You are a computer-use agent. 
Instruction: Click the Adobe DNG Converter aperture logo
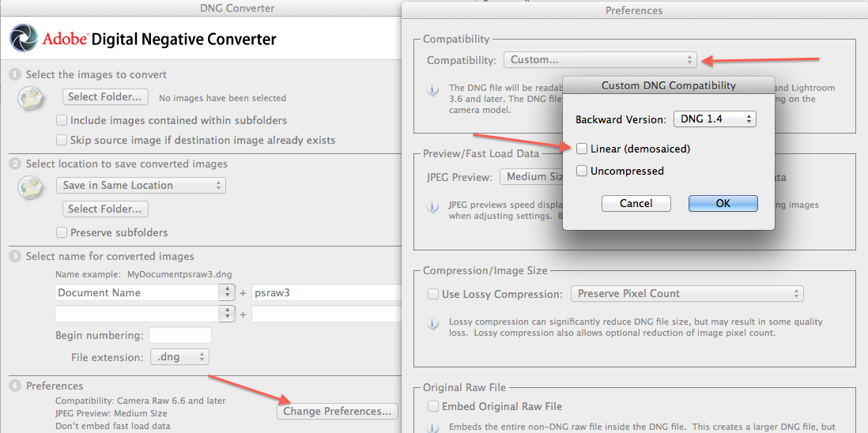coord(24,38)
